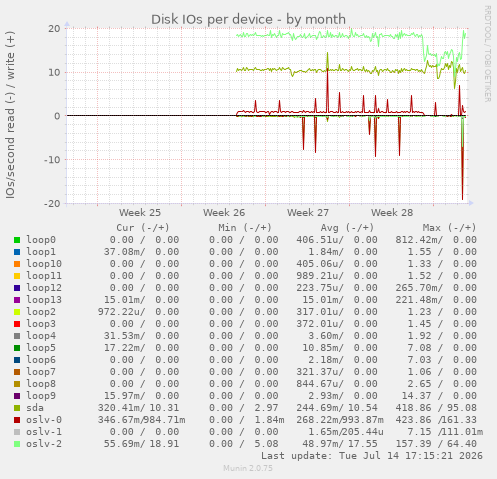
Task: Click loop2 current value '972.22u/ 0.00'
Action: [138, 312]
